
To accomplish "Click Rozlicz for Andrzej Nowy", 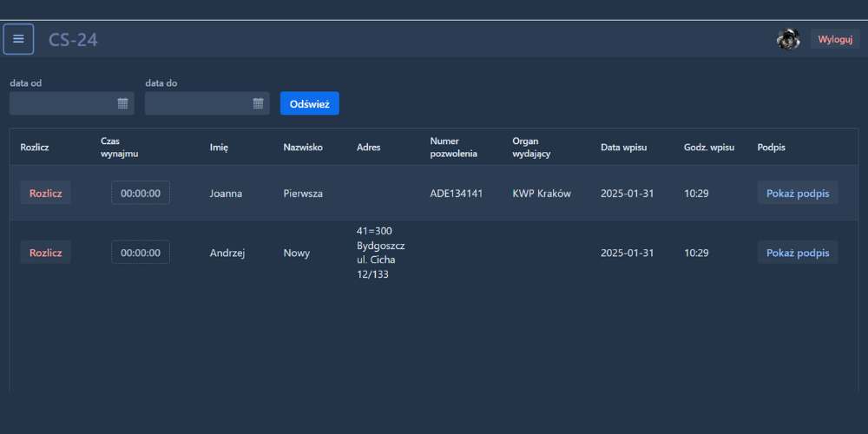I will [45, 253].
